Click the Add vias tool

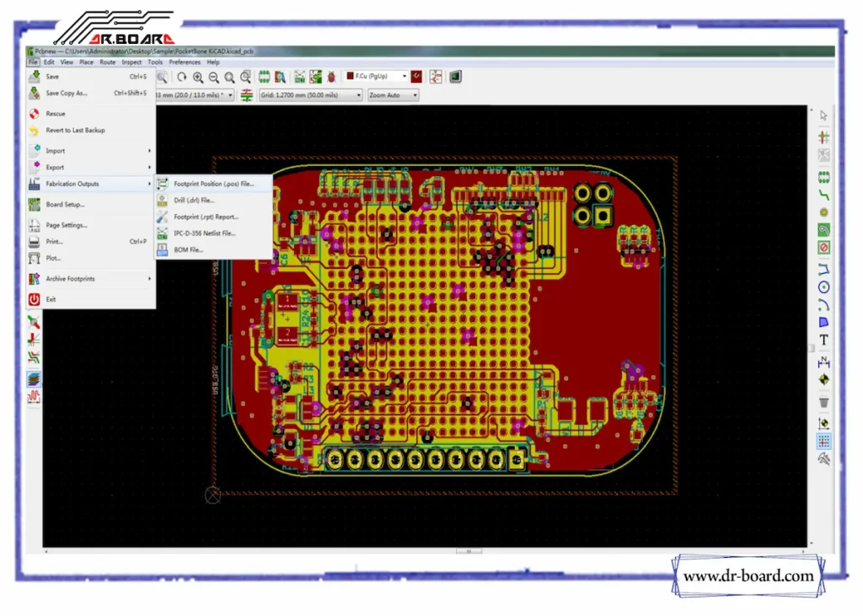823,212
